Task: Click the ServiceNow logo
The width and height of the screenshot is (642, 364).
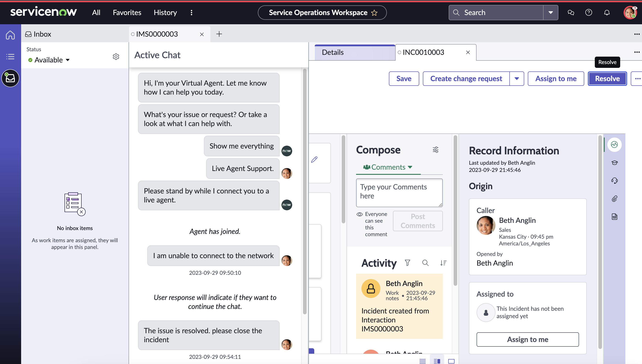Action: [x=44, y=11]
